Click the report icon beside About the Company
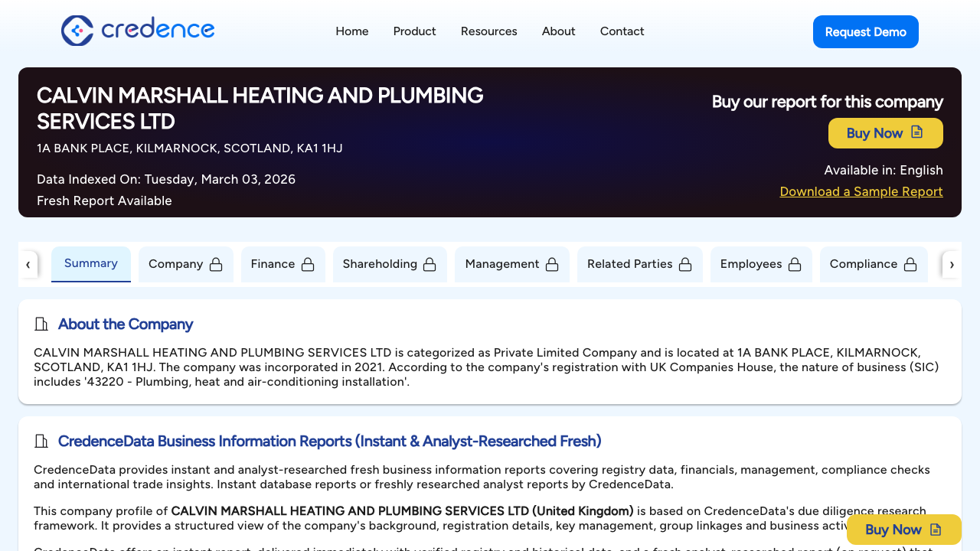Screen dimensions: 980x551 (x=41, y=324)
